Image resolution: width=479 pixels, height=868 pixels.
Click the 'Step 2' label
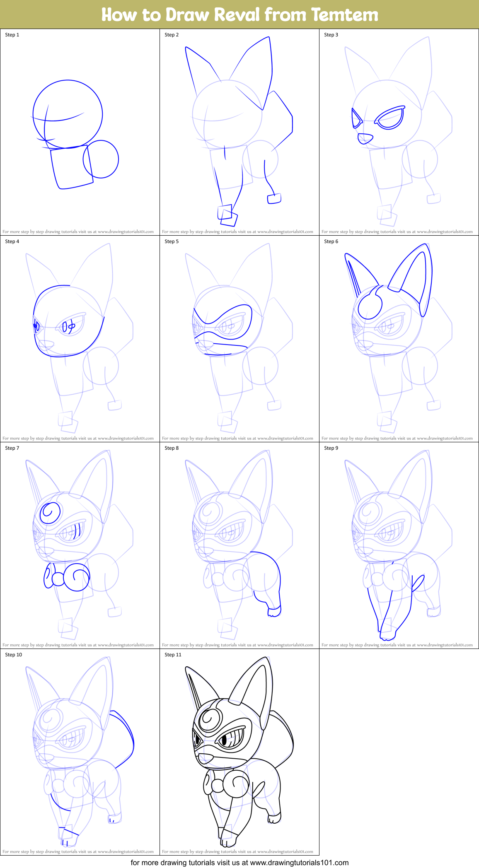[172, 35]
